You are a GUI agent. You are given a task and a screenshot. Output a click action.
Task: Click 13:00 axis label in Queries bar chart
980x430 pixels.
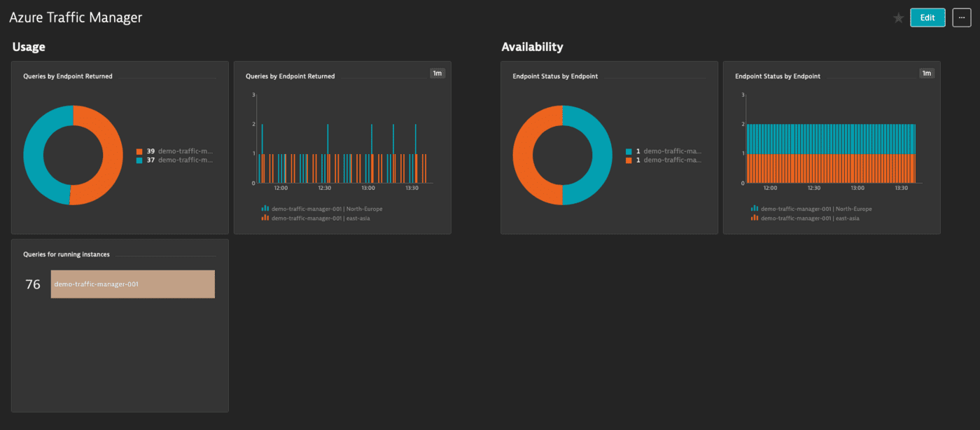pos(368,188)
